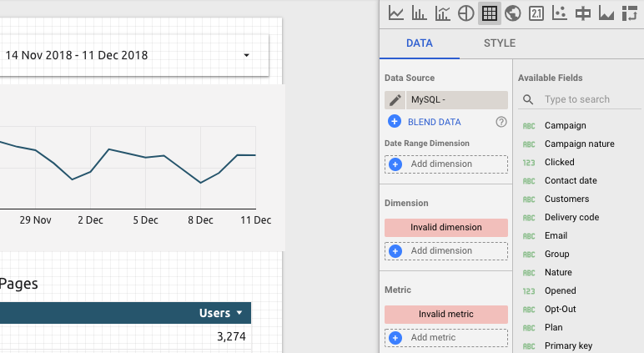Image resolution: width=644 pixels, height=353 pixels.
Task: Open the Blend Data help icon
Action: (501, 122)
